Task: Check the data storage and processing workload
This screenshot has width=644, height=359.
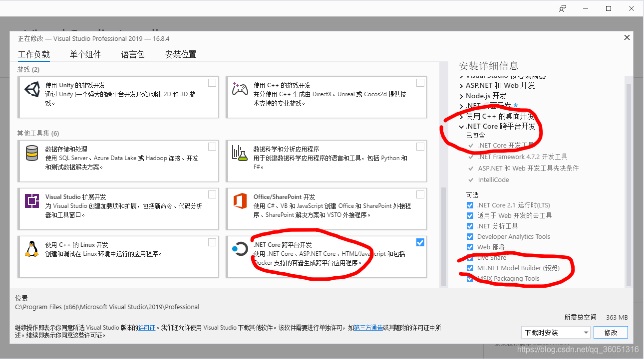Action: click(212, 147)
